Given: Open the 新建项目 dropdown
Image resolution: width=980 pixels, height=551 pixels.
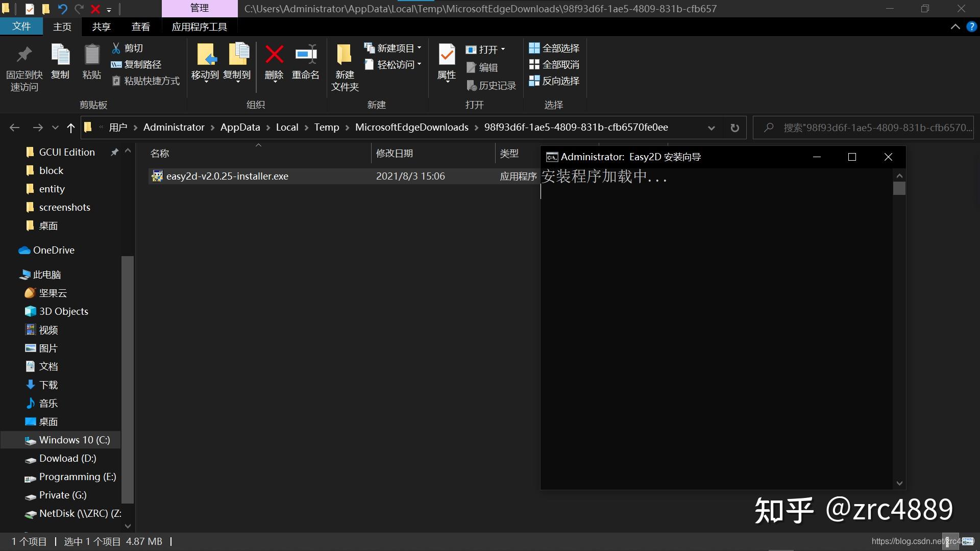Looking at the screenshot, I should point(420,47).
